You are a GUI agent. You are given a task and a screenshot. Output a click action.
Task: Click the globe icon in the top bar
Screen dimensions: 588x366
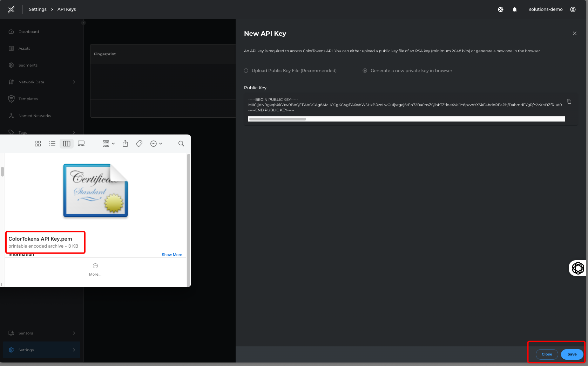pyautogui.click(x=500, y=9)
